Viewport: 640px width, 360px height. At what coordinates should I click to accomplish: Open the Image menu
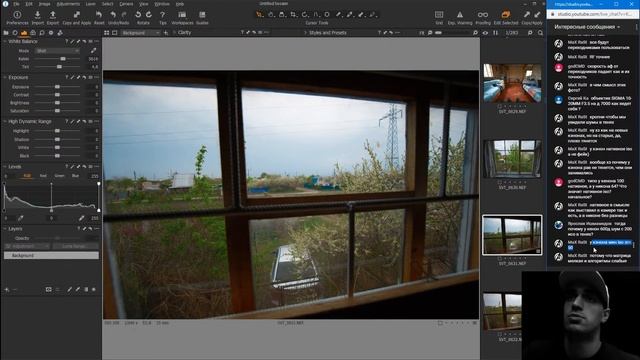click(x=44, y=4)
